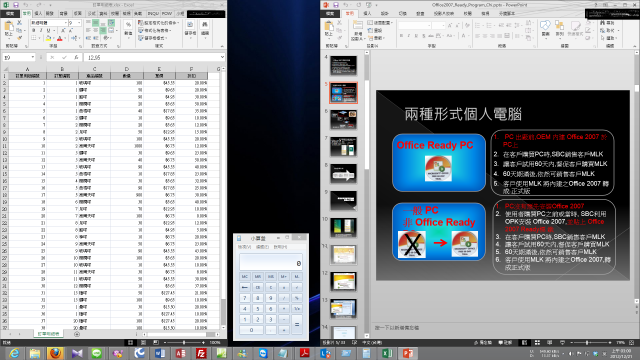This screenshot has width=640, height=360.
Task: Click the Excel Save icon in title bar
Action: pos(16,5)
